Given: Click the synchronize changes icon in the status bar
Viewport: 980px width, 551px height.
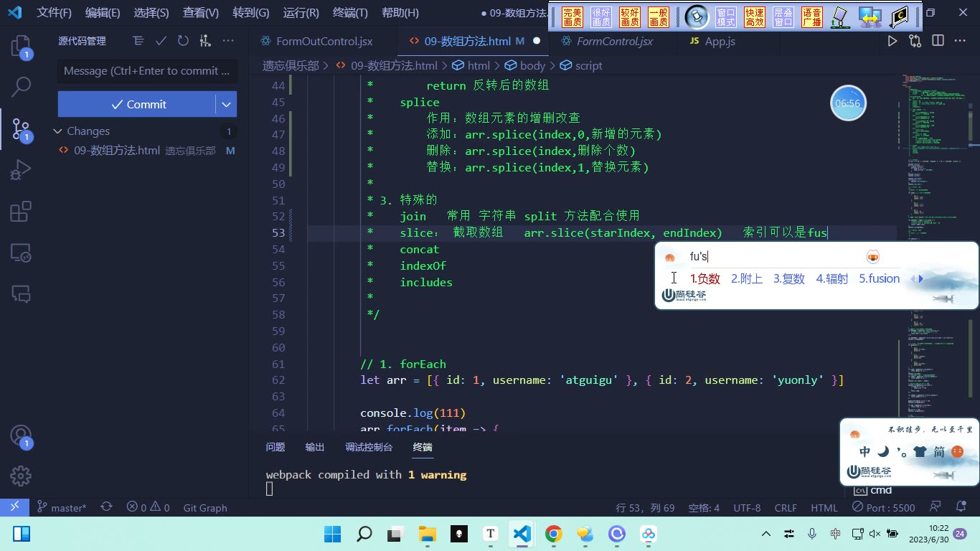Looking at the screenshot, I should pos(106,507).
